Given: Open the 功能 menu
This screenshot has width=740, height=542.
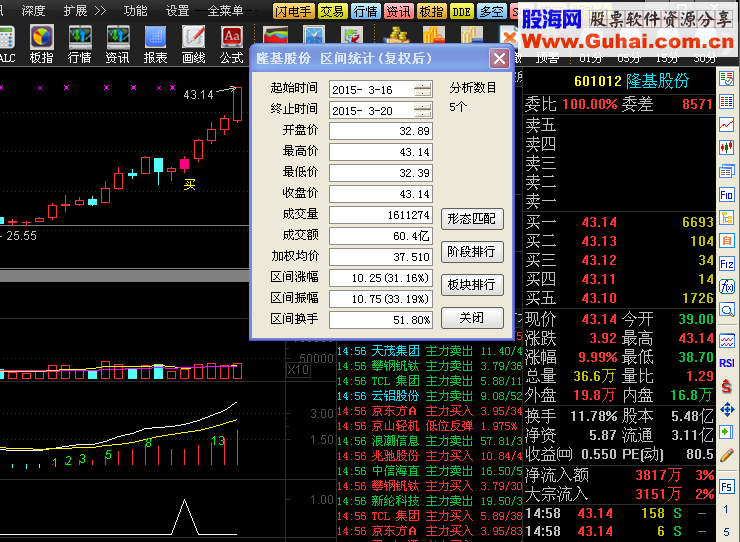Looking at the screenshot, I should coord(135,10).
